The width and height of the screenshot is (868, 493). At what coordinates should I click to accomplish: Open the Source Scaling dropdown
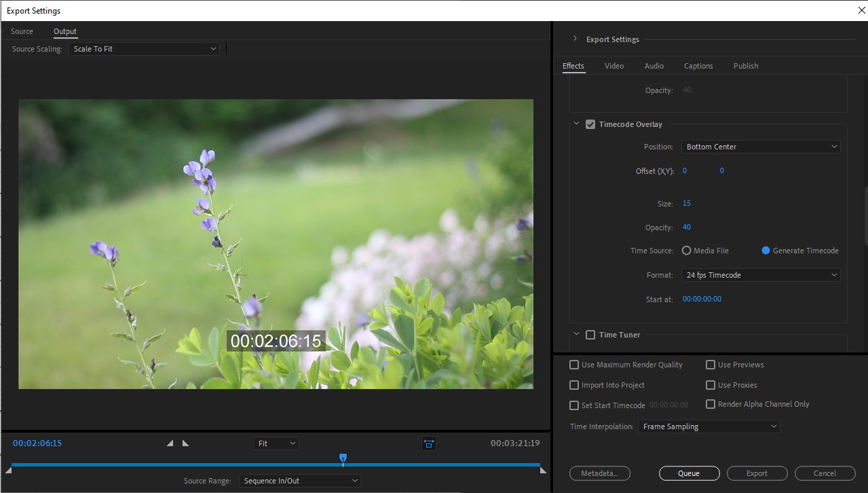pos(144,48)
